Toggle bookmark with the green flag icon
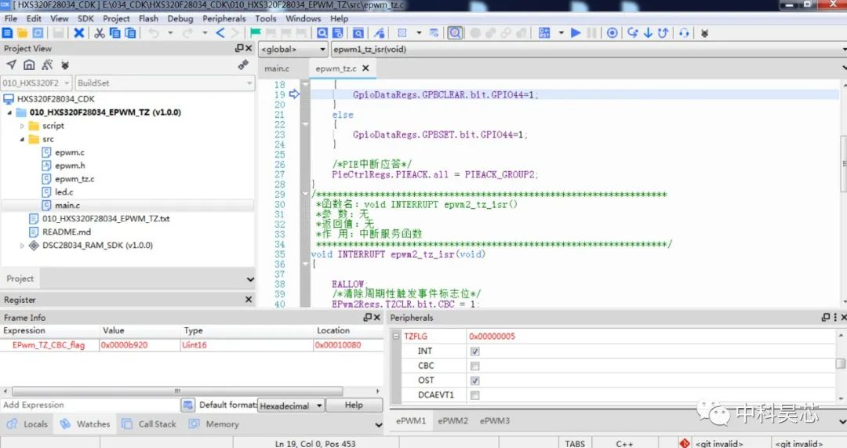847x448 pixels. (x=256, y=33)
